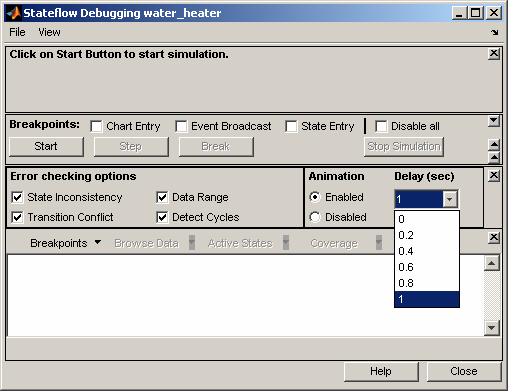Choose delay value 0.2
The height and width of the screenshot is (391, 508).
[x=427, y=235]
